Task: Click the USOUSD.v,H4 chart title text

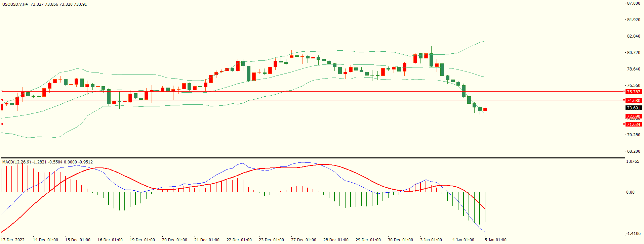Action: pyautogui.click(x=15, y=4)
